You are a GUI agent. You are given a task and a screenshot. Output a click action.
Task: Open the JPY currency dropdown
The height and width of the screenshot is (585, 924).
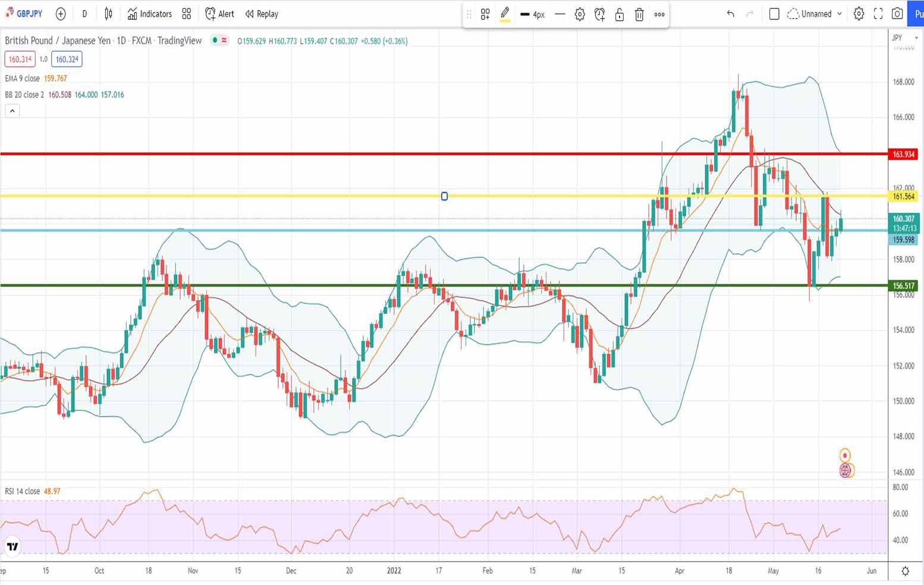click(904, 37)
